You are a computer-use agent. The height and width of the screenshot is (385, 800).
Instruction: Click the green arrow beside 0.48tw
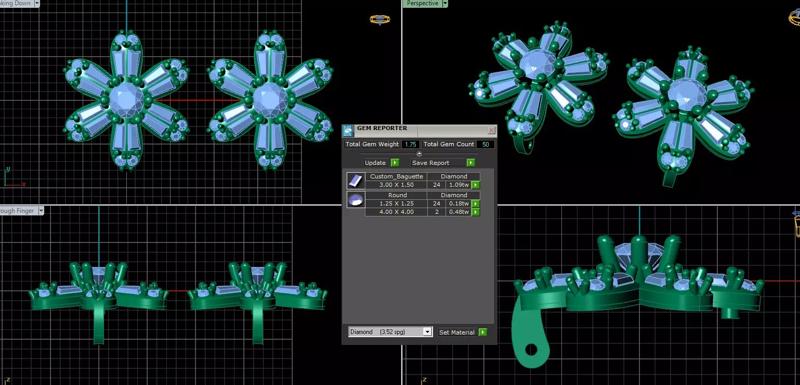[476, 212]
